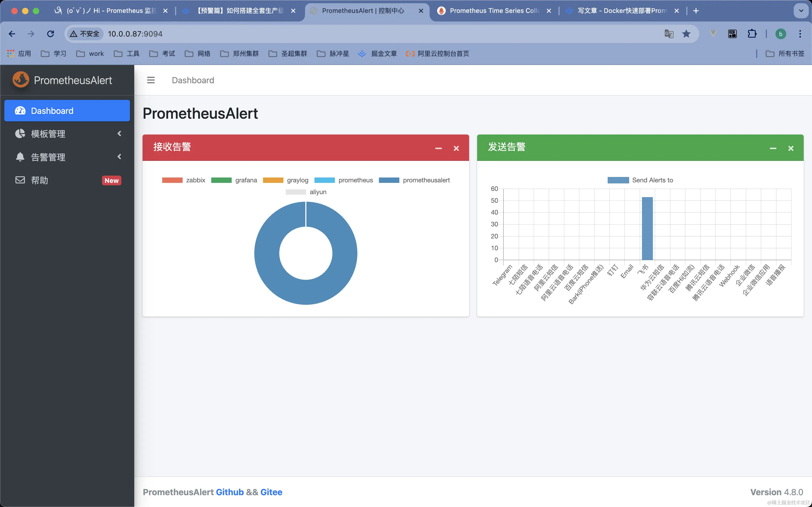Open the browser extensions puzzle icon
Image resolution: width=812 pixels, height=507 pixels.
[x=752, y=34]
